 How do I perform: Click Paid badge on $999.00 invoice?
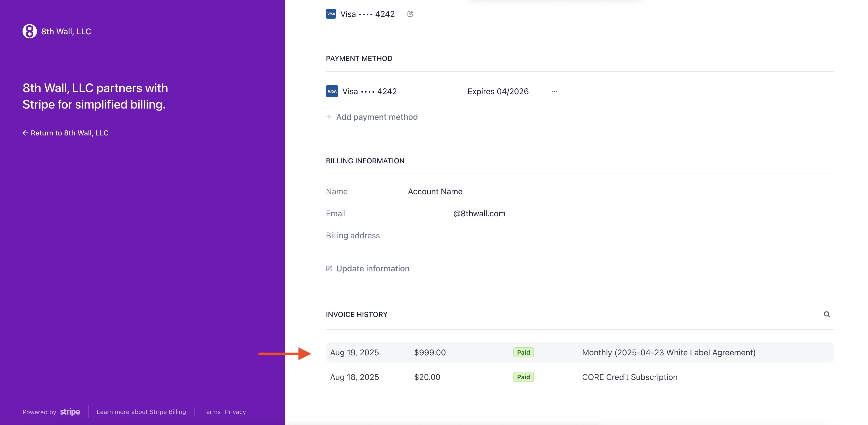[523, 352]
